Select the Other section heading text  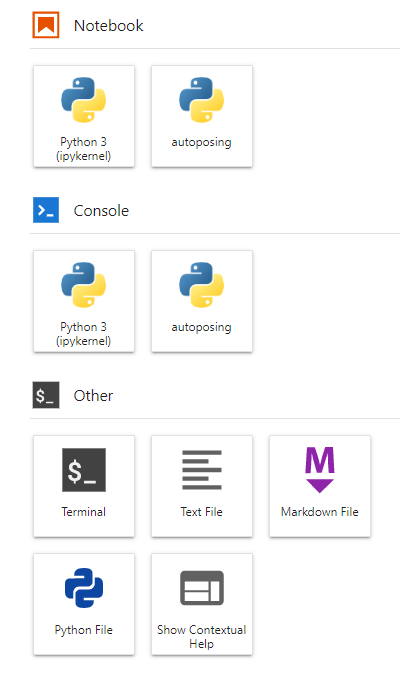click(93, 395)
